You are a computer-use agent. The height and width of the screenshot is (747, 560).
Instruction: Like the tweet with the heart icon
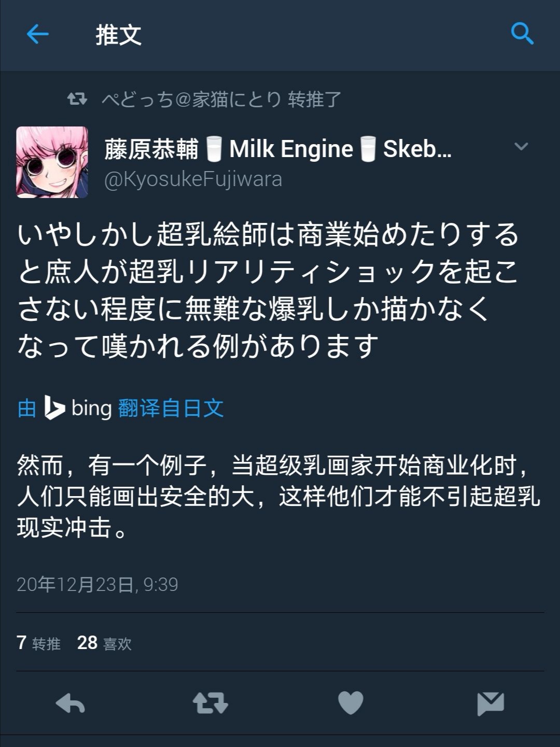pyautogui.click(x=351, y=703)
